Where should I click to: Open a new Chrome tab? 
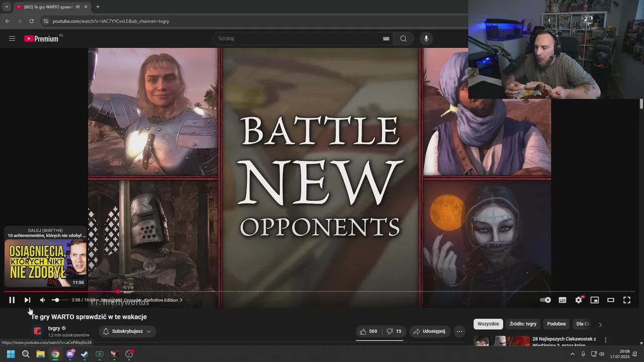point(98,7)
